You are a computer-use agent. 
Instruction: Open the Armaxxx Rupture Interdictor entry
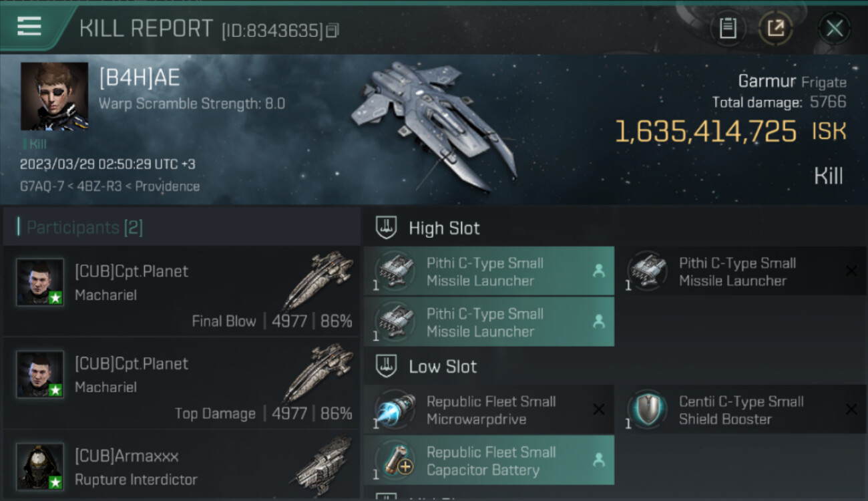point(182,466)
